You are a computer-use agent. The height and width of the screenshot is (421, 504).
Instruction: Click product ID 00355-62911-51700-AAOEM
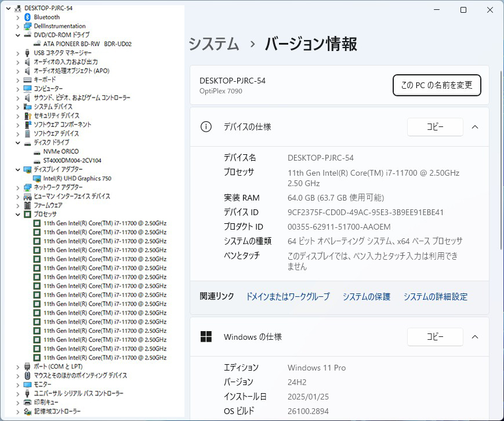[339, 227]
